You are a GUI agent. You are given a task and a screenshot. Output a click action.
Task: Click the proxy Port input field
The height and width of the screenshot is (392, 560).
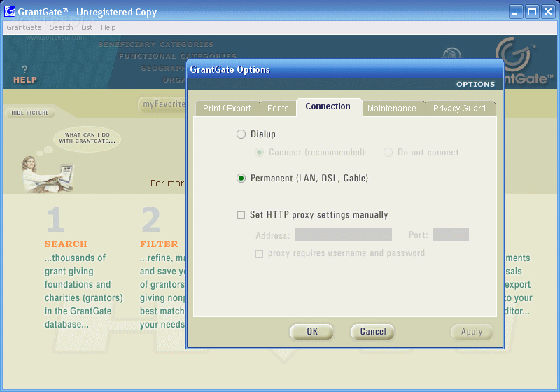451,235
